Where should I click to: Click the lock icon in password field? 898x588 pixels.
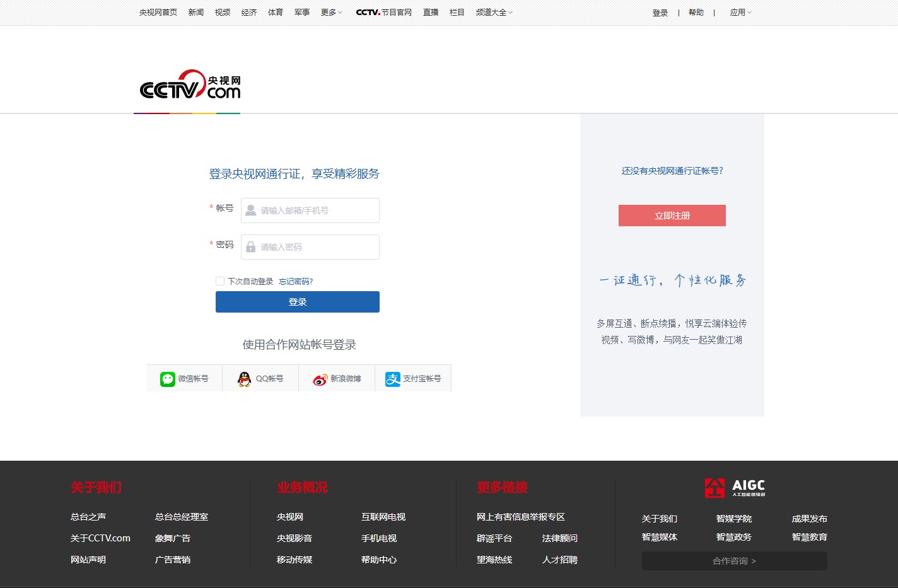250,246
